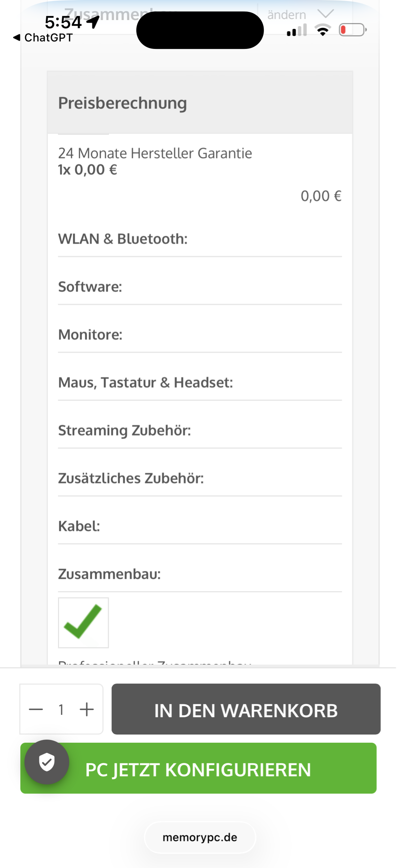This screenshot has width=400, height=868.
Task: Open the Streaming Zubehör section
Action: coord(200,431)
